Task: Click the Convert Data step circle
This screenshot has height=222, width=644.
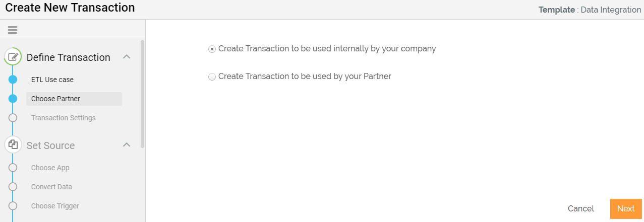Action: [13, 187]
